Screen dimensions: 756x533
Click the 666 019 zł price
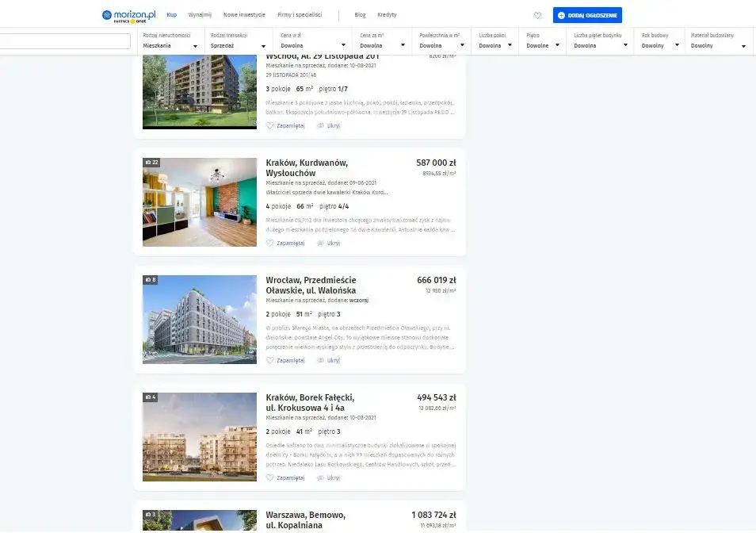click(x=437, y=280)
